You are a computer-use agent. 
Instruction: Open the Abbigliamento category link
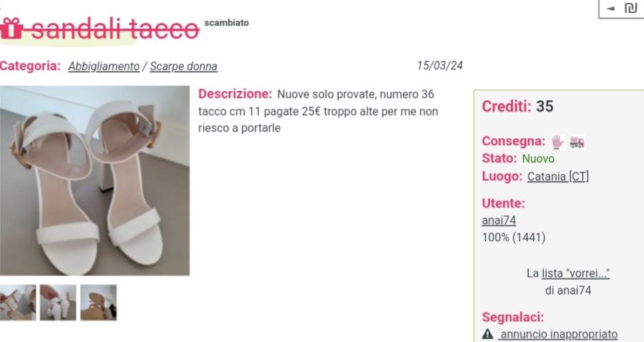104,66
